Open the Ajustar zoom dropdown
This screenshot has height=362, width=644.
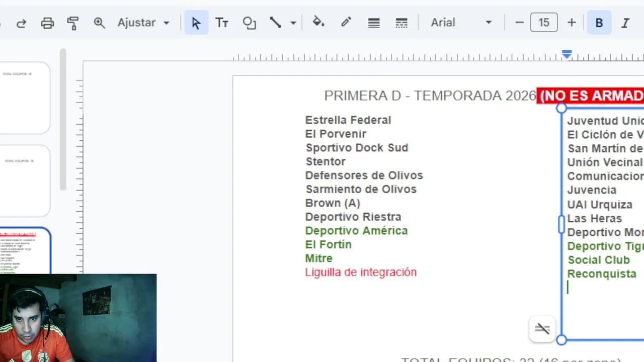pyautogui.click(x=144, y=23)
